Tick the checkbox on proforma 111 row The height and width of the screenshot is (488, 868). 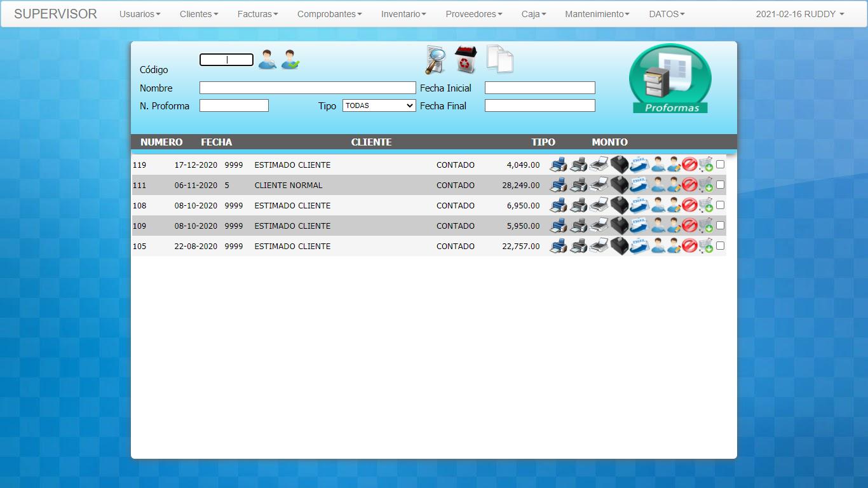pos(720,185)
